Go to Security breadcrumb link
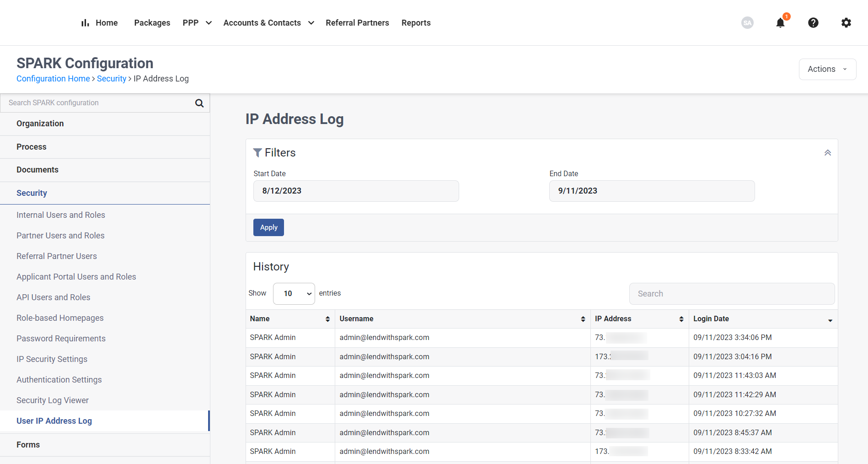The width and height of the screenshot is (868, 464). pos(112,79)
